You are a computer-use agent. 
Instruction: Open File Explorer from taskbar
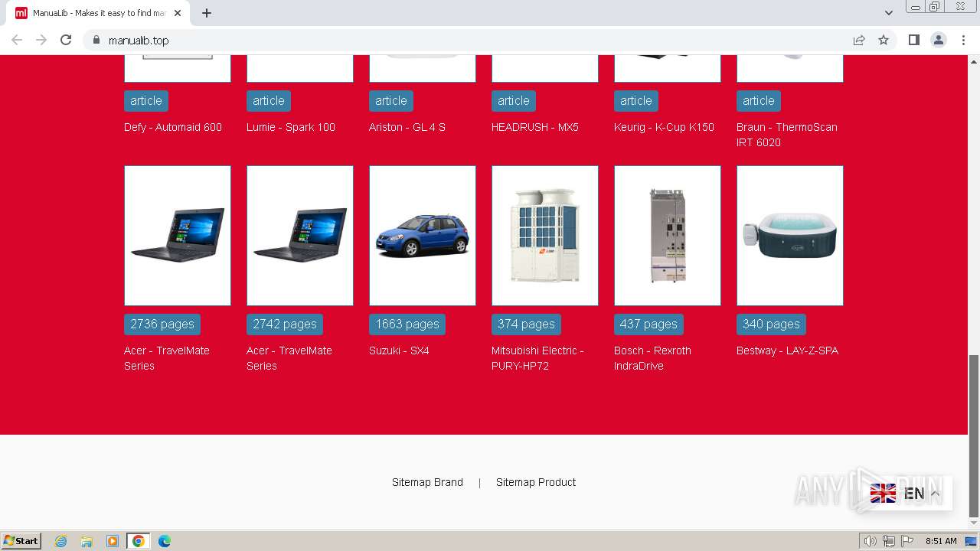87,541
